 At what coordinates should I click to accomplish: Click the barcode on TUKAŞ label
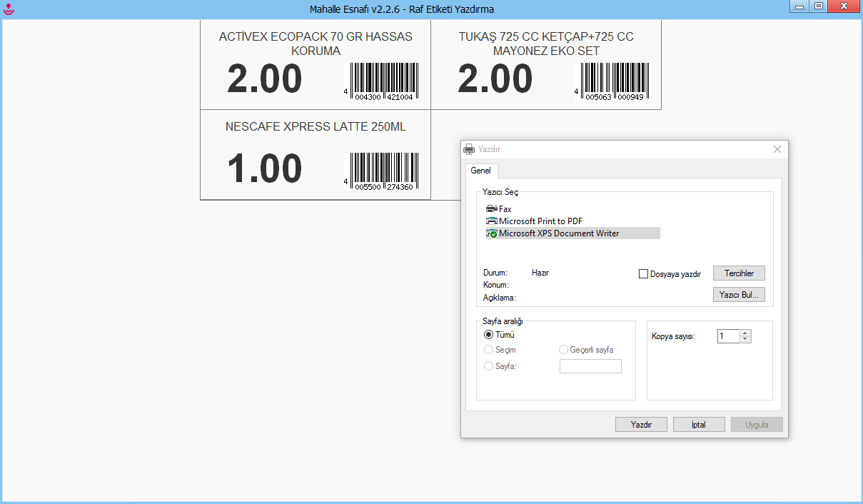point(612,81)
